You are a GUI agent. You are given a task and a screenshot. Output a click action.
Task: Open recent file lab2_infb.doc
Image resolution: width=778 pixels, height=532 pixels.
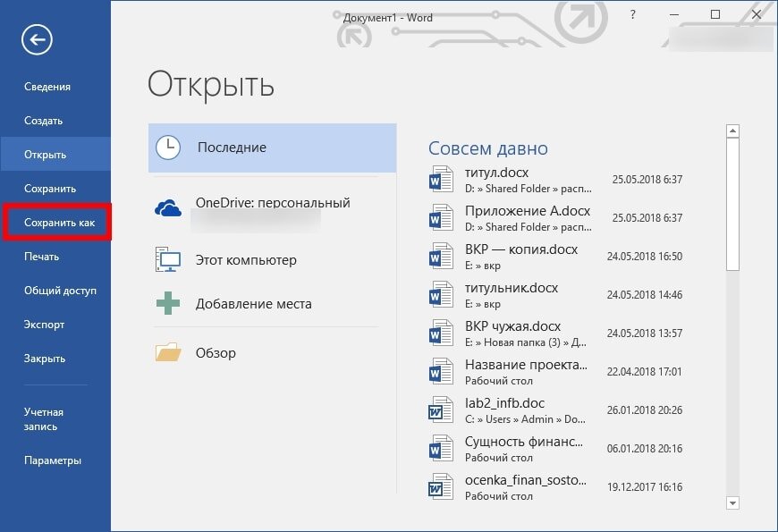click(557, 410)
